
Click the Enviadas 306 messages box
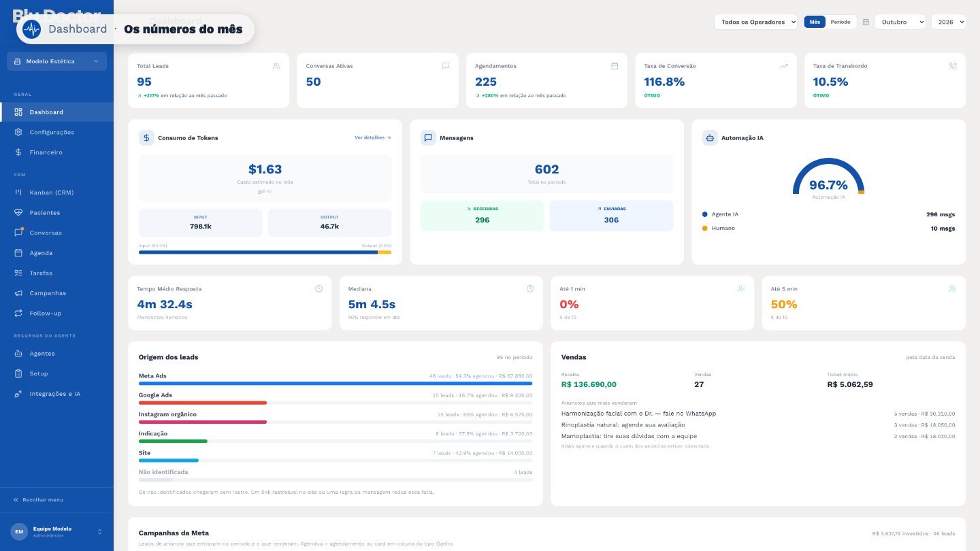[611, 216]
